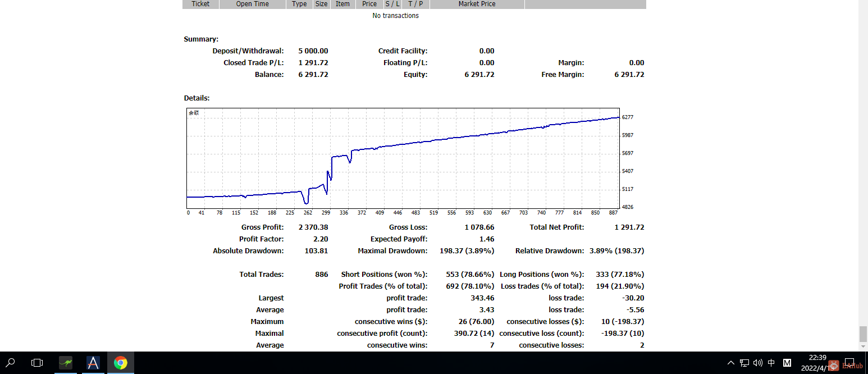Click the M input method tray icon
The height and width of the screenshot is (374, 868).
click(x=787, y=363)
